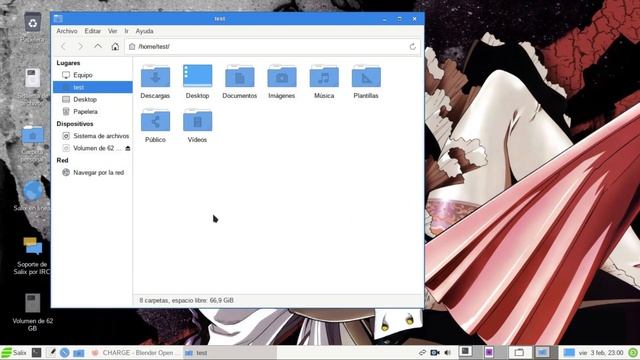Open the Editar menu
The image size is (640, 360).
[x=93, y=31]
